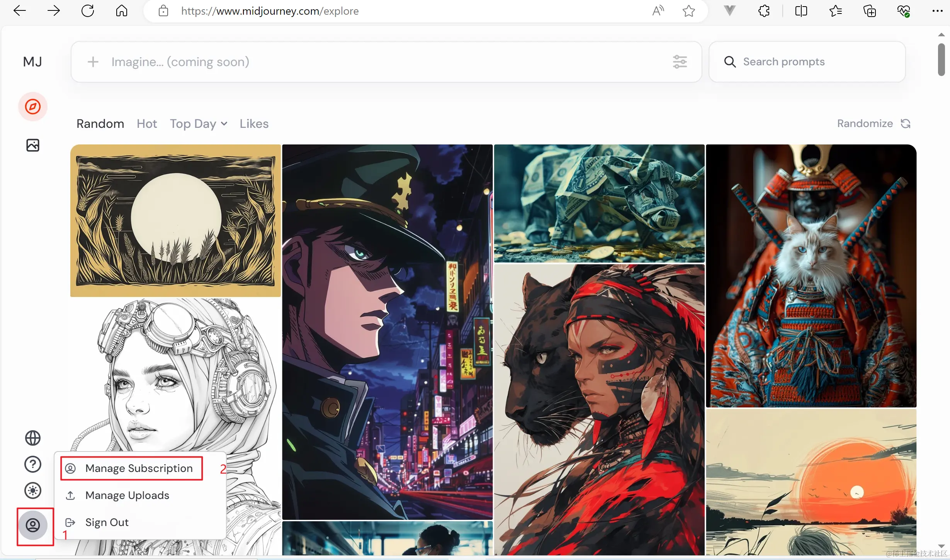Choose Sign Out from menu
Screen dimensions: 950x560
tap(107, 522)
